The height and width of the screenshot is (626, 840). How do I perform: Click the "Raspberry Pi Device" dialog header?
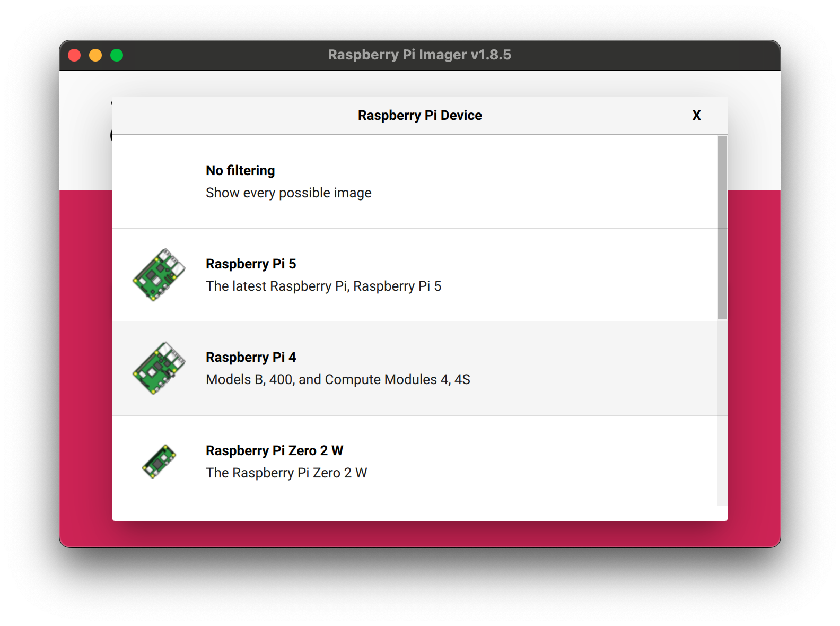(419, 115)
